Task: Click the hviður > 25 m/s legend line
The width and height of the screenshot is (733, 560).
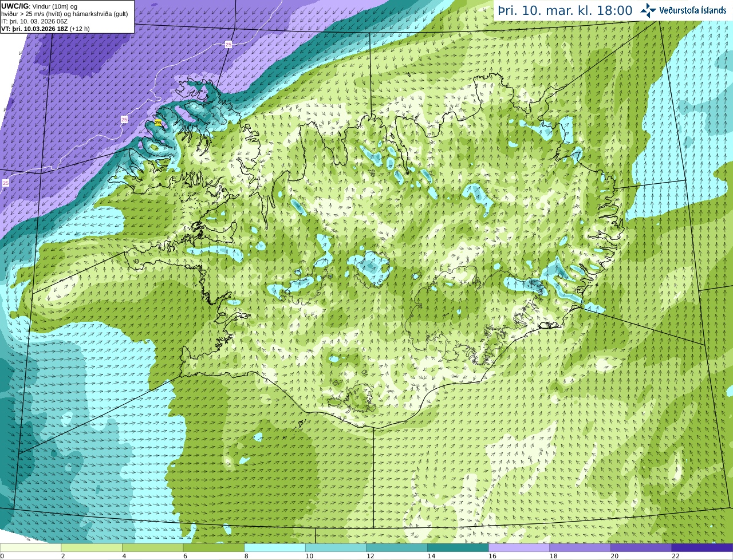Action: [x=65, y=14]
